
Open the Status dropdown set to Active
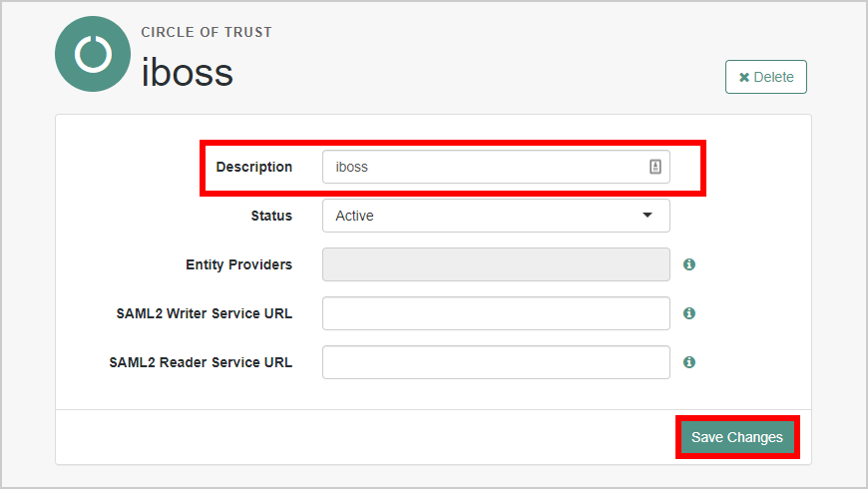pyautogui.click(x=496, y=216)
